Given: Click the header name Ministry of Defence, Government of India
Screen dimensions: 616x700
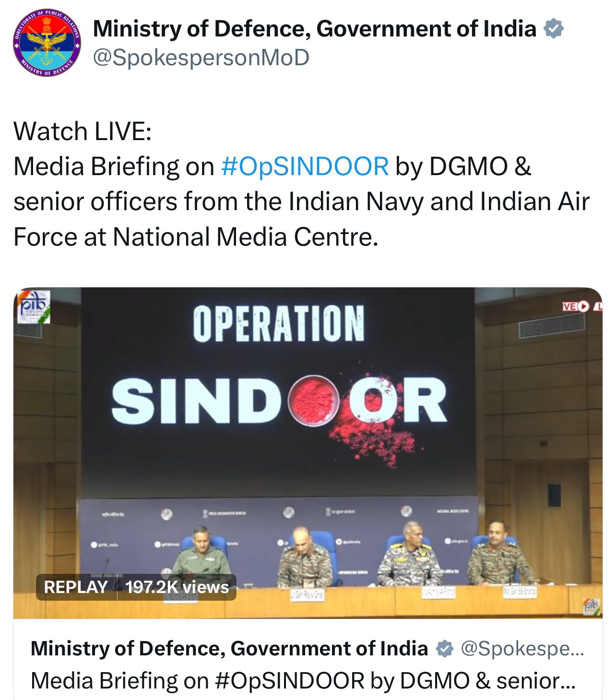Looking at the screenshot, I should click(314, 29).
